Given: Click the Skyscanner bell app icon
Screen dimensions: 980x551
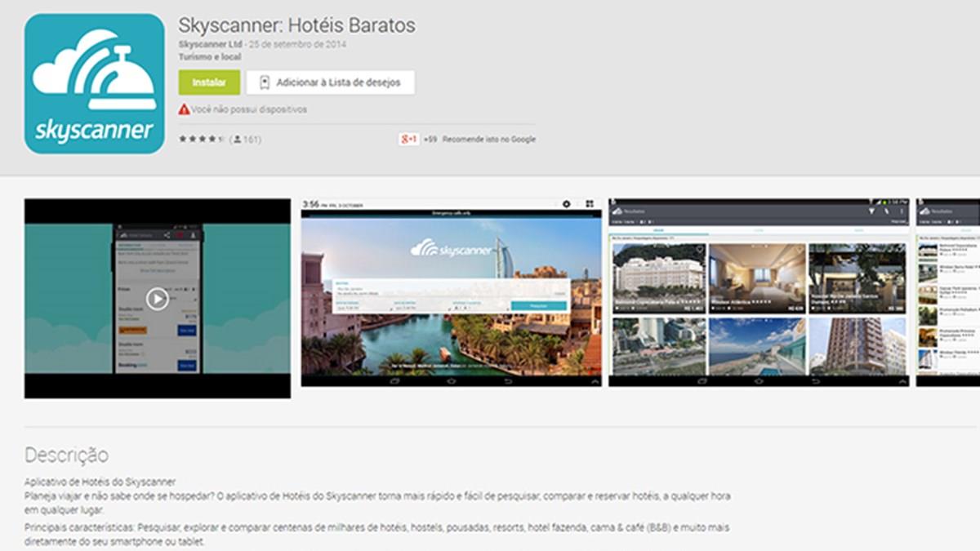Looking at the screenshot, I should point(94,83).
